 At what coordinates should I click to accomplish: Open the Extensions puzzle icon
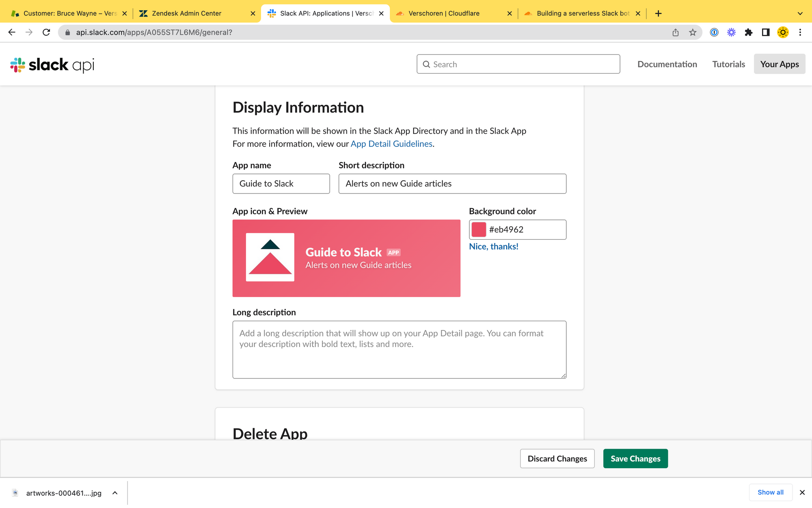coord(748,33)
